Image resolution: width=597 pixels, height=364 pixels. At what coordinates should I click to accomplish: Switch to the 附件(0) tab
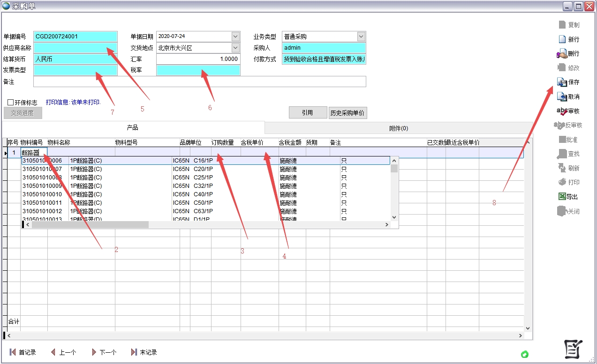[399, 128]
